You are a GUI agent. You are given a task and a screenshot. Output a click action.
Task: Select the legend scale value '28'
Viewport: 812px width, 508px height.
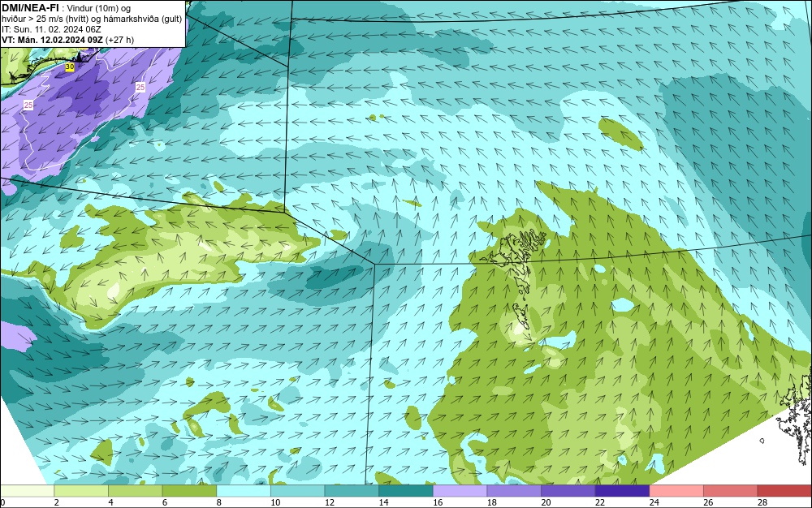[x=762, y=502]
